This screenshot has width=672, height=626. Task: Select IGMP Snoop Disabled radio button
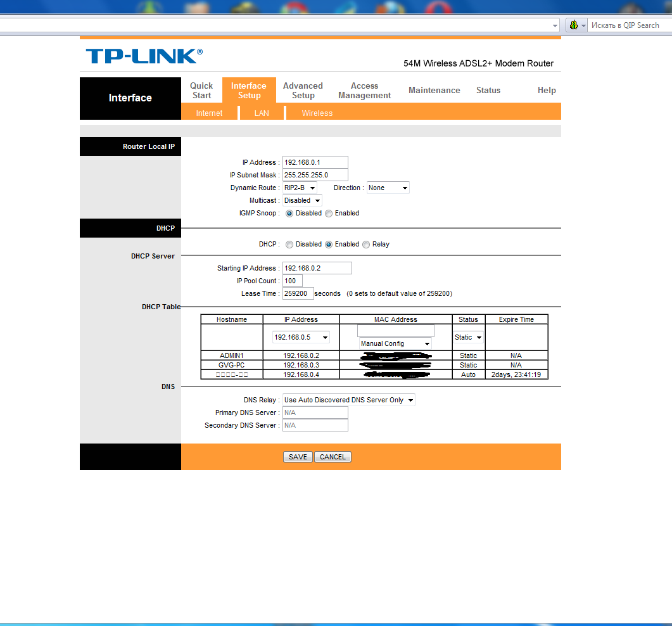[289, 214]
